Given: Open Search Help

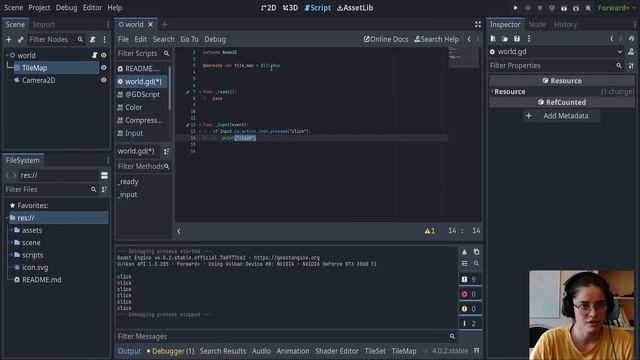Looking at the screenshot, I should (x=436, y=39).
